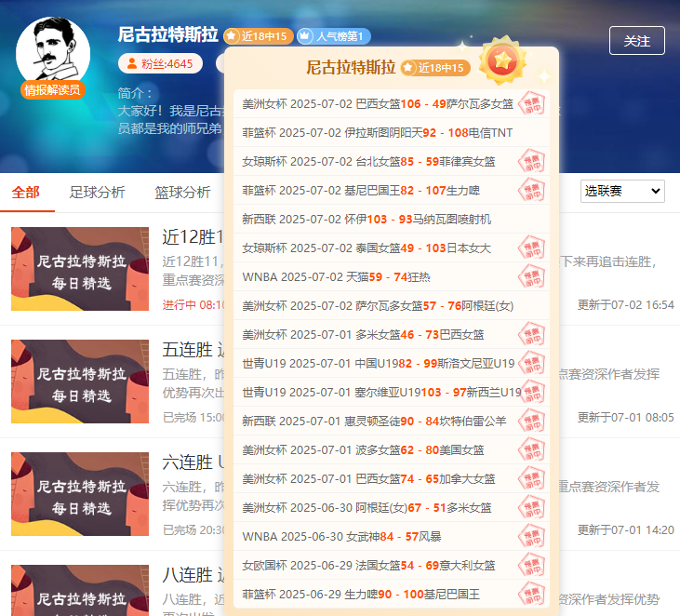Screen dimensions: 680x616
Task: Click 更新于07-02 16:54 timestamp
Action: click(626, 305)
